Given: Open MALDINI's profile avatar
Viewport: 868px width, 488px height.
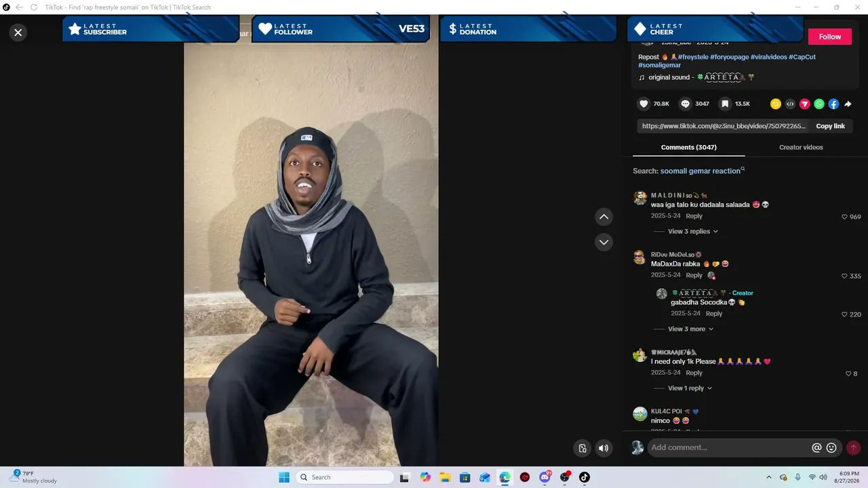Looking at the screenshot, I should (x=639, y=198).
